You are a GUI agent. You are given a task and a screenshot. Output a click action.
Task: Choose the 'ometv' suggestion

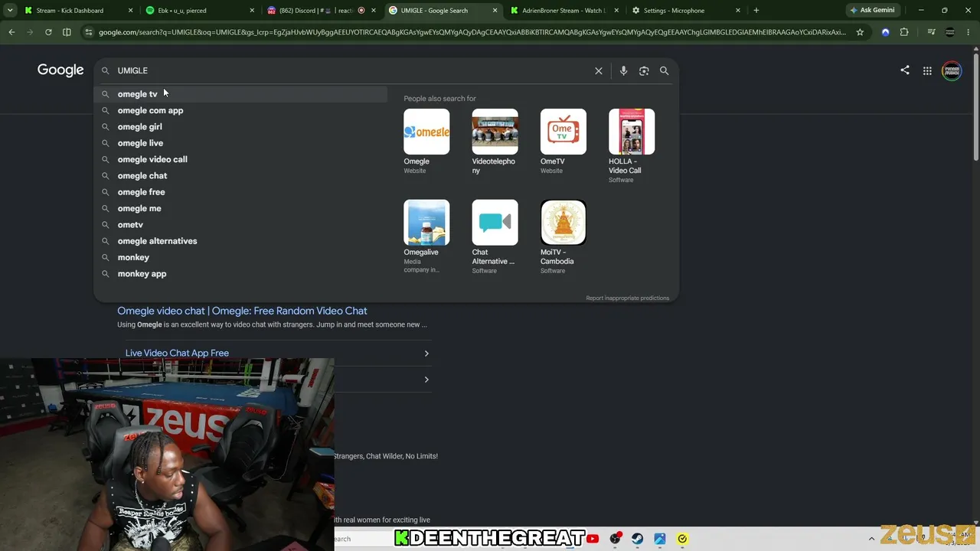(x=240, y=225)
